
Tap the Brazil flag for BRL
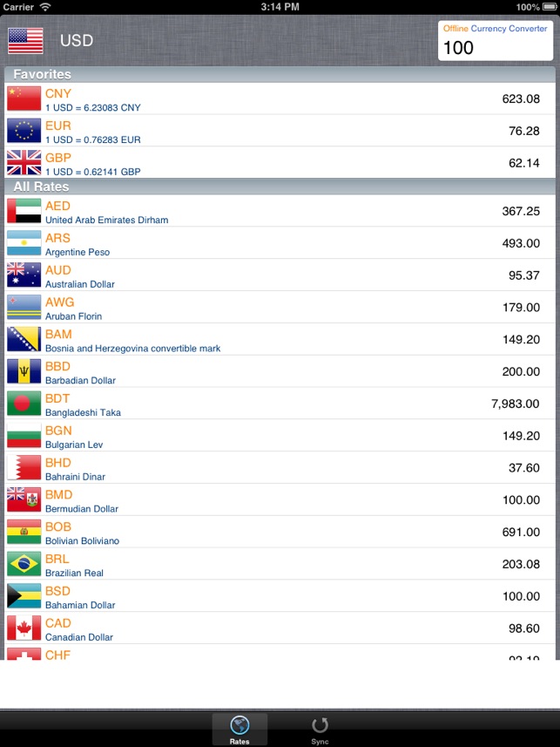tap(24, 564)
